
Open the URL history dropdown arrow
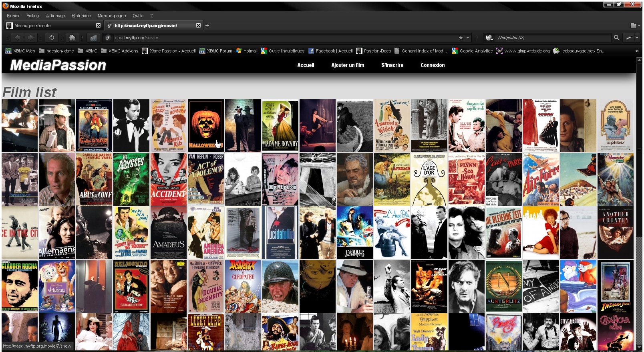[x=467, y=38]
